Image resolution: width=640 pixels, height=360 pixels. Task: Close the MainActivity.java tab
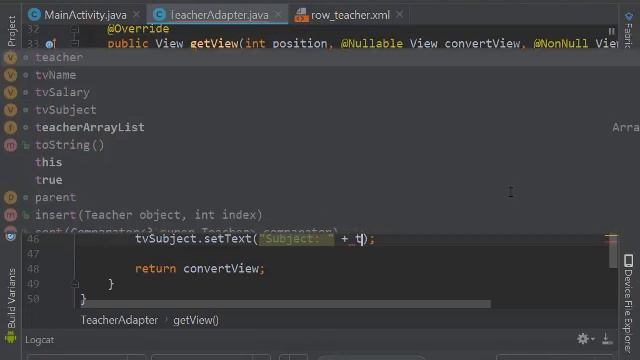[x=137, y=15]
